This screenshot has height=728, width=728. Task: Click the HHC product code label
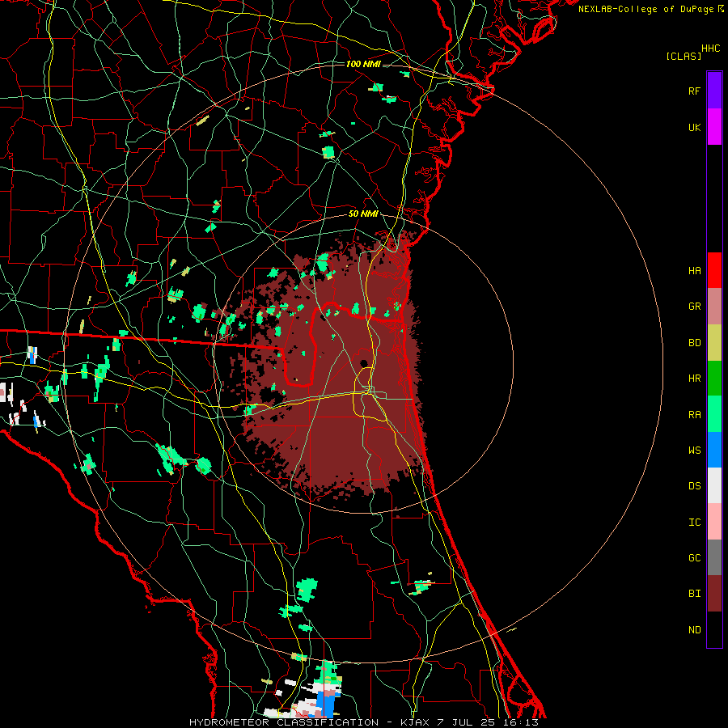(x=711, y=49)
